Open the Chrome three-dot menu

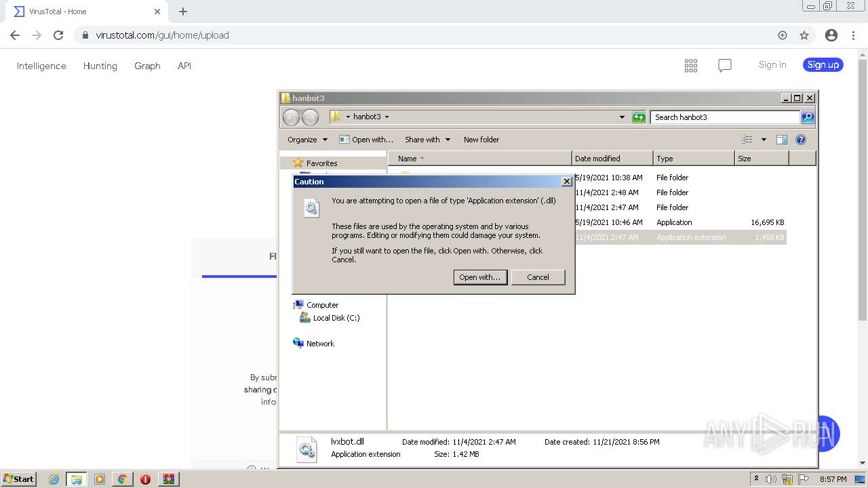coord(853,35)
